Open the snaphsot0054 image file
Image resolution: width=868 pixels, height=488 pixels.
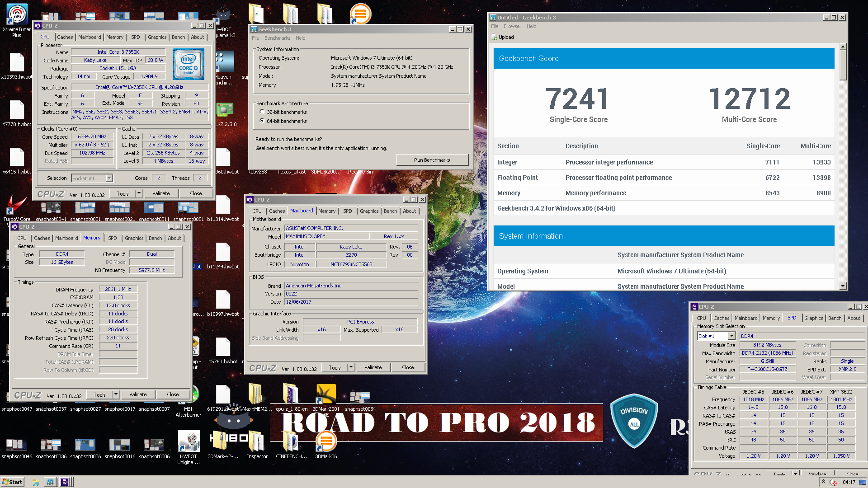click(x=360, y=400)
